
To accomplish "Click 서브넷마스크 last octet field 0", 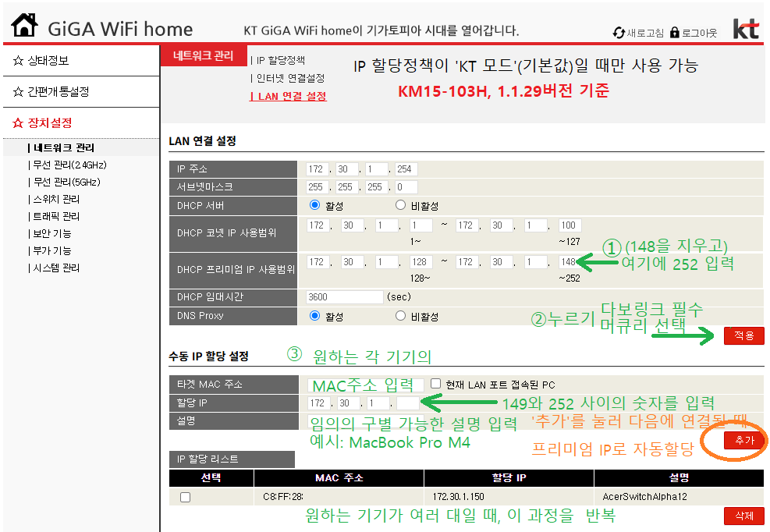I will (x=406, y=187).
